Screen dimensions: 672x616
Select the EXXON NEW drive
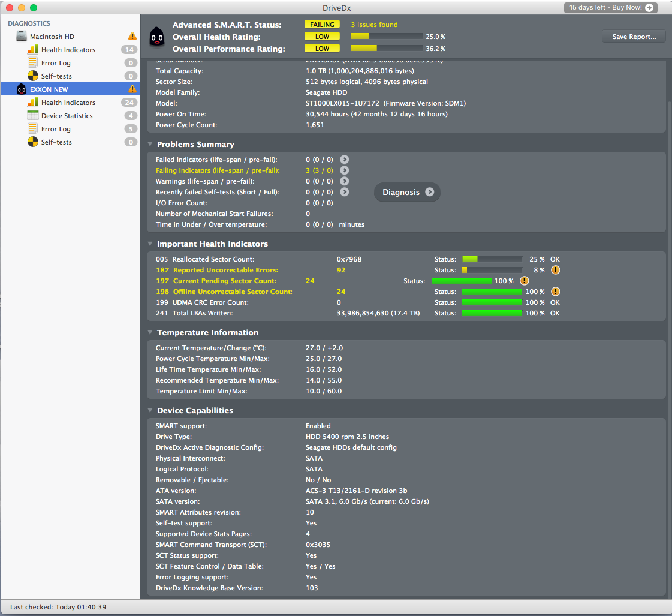pos(71,89)
